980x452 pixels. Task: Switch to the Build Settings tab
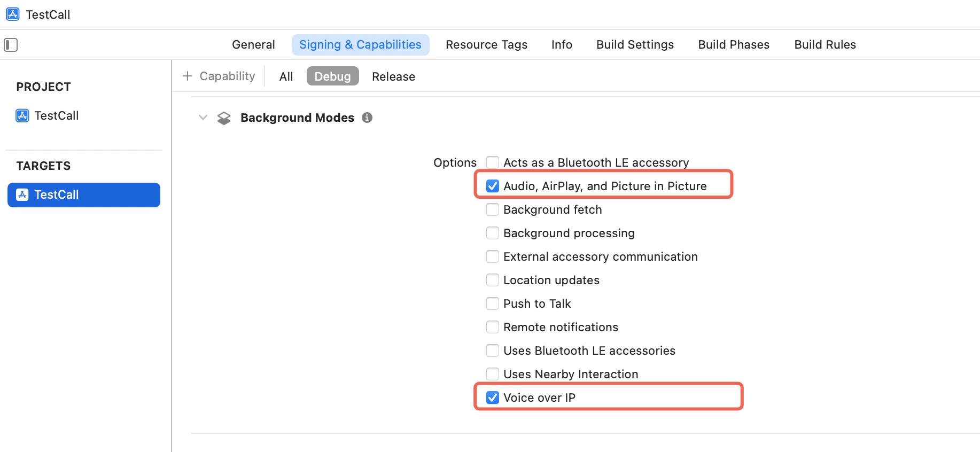click(x=635, y=45)
